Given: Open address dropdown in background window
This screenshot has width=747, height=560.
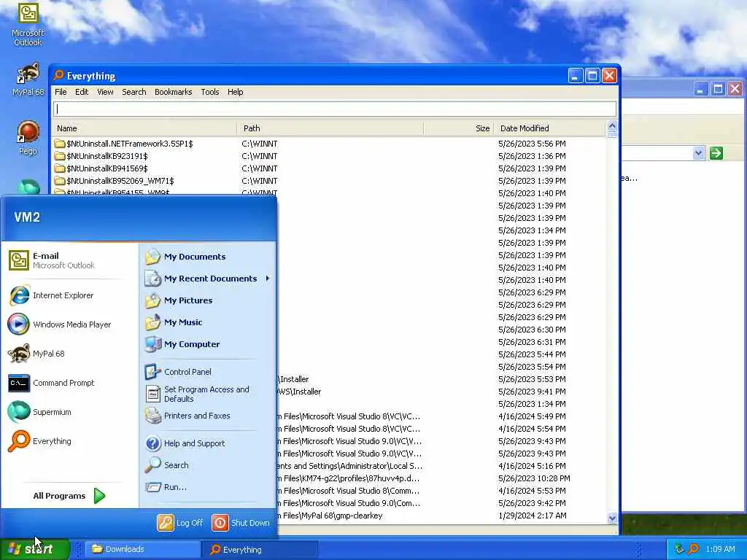Looking at the screenshot, I should click(698, 153).
